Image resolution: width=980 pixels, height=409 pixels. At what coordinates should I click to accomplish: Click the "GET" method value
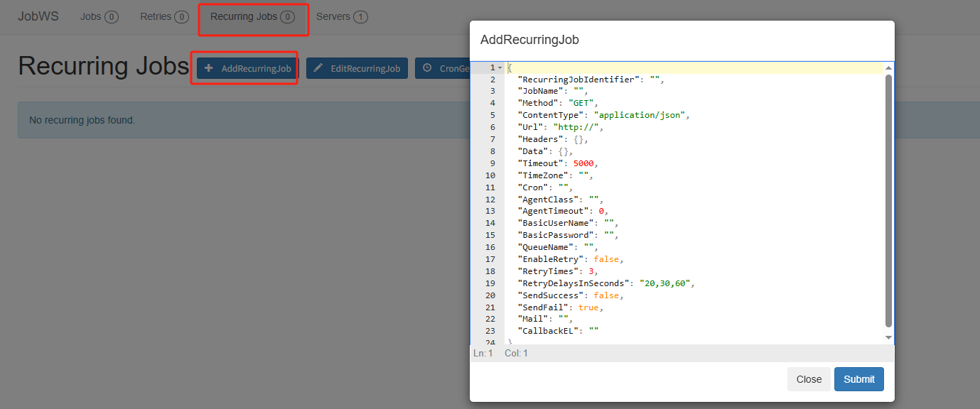(x=581, y=104)
